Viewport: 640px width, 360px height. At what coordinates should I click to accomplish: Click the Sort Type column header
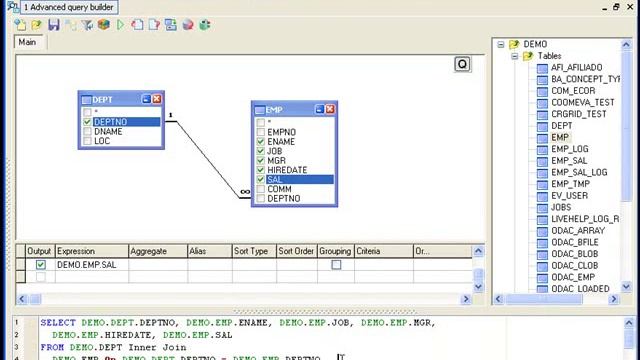254,251
